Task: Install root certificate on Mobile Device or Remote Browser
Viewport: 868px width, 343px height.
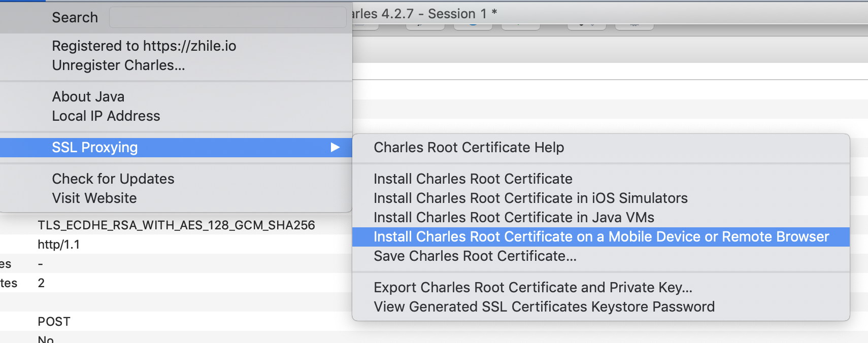Action: pos(601,237)
